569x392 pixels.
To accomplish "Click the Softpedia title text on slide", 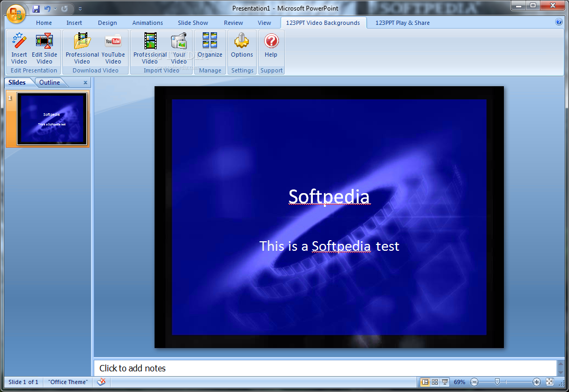I will coord(329,197).
